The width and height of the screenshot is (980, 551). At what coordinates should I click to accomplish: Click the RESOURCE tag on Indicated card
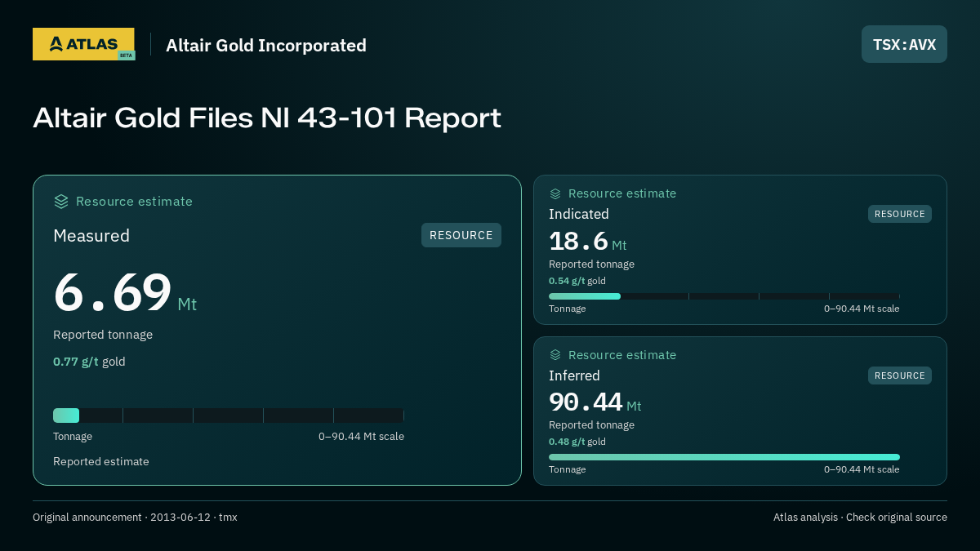(900, 214)
